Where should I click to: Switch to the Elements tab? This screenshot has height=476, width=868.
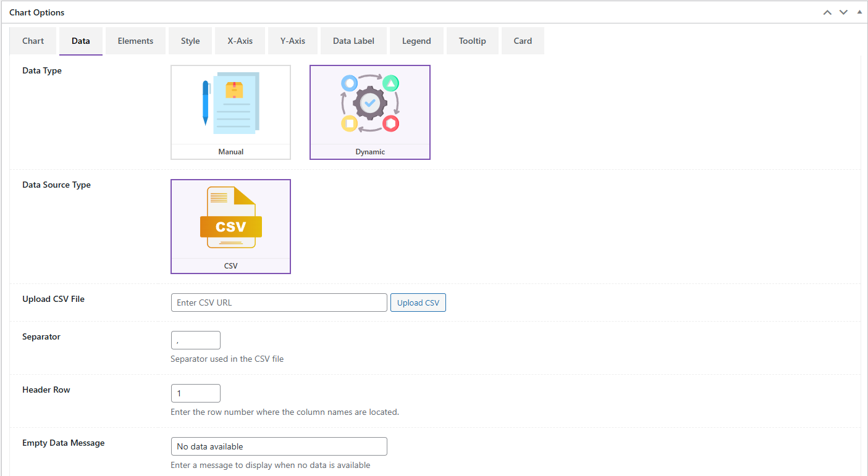[135, 41]
